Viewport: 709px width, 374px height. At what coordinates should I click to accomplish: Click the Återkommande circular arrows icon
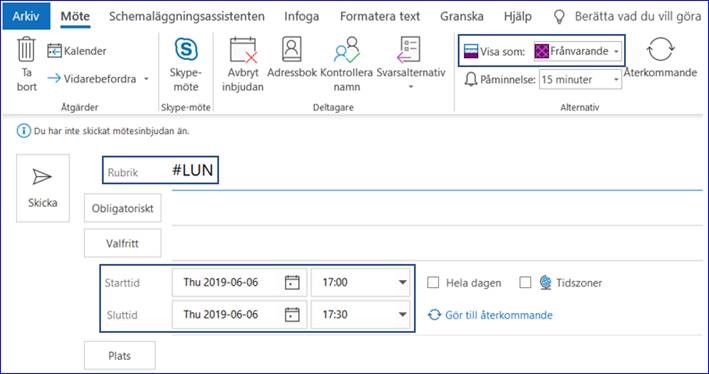point(660,49)
